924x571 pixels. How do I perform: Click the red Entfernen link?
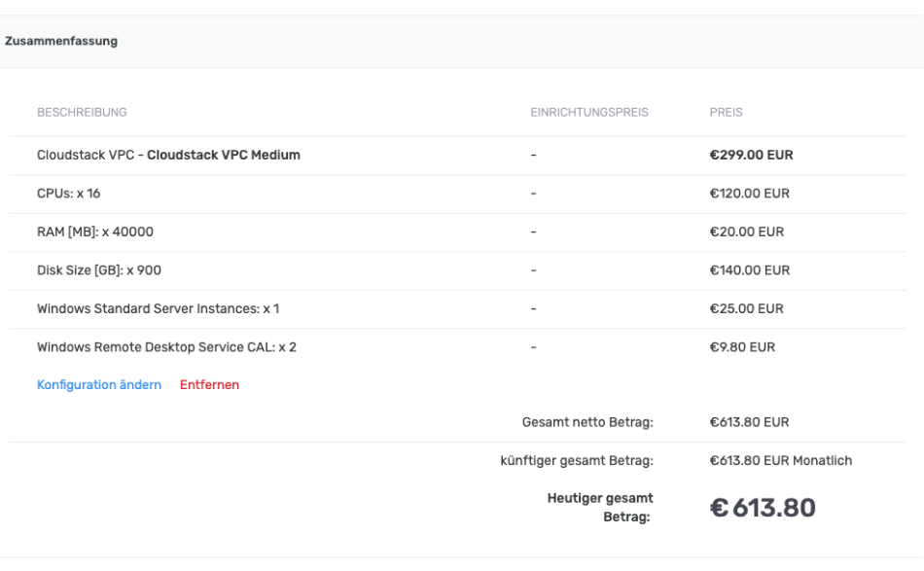coord(209,384)
